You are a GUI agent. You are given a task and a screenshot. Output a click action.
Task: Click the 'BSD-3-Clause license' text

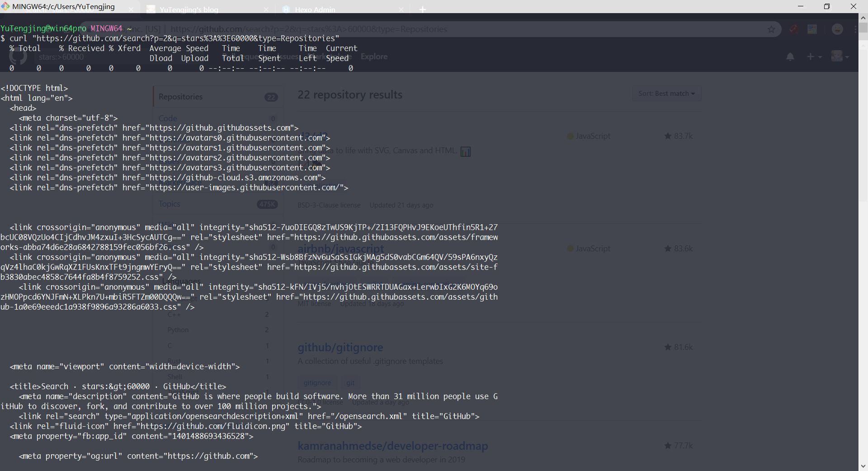(329, 205)
